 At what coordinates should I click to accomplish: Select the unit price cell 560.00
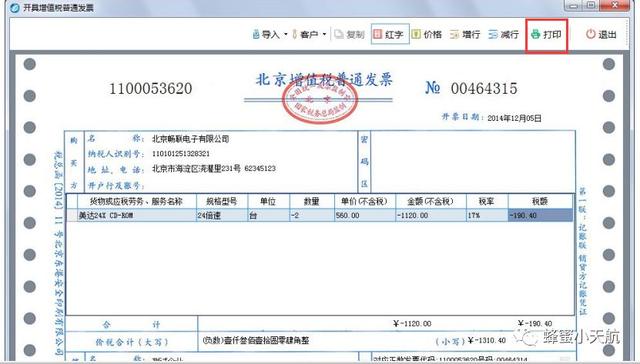click(365, 215)
